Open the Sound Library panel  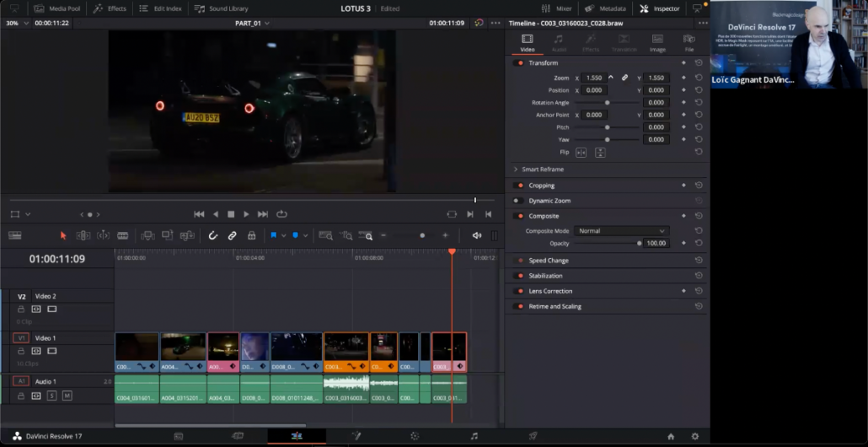pos(222,8)
